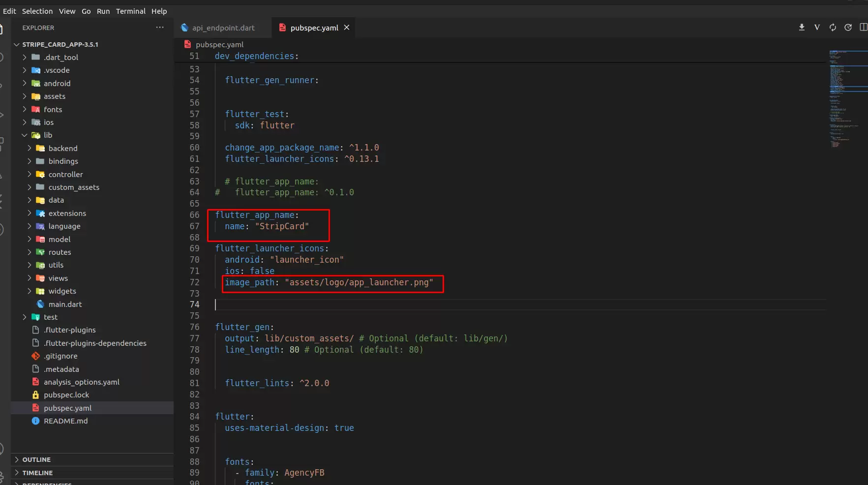Click the image_path "assets/logo/app_launcher.png" value
The height and width of the screenshot is (485, 868).
pyautogui.click(x=359, y=282)
